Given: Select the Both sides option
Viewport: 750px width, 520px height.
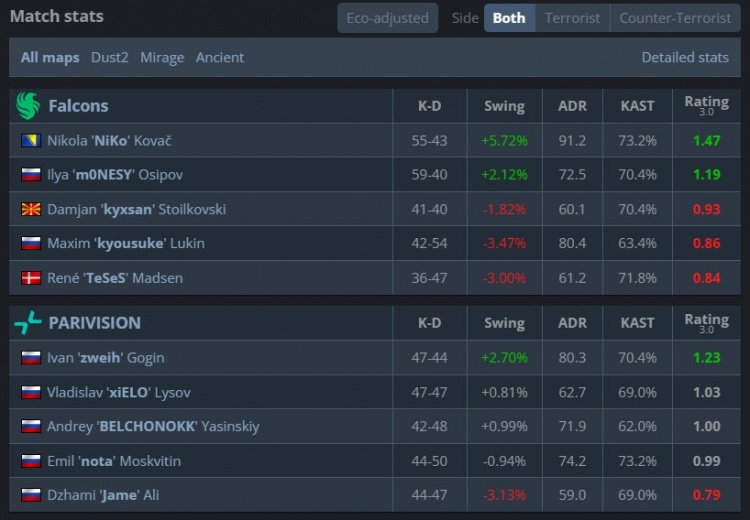Looking at the screenshot, I should [x=509, y=18].
